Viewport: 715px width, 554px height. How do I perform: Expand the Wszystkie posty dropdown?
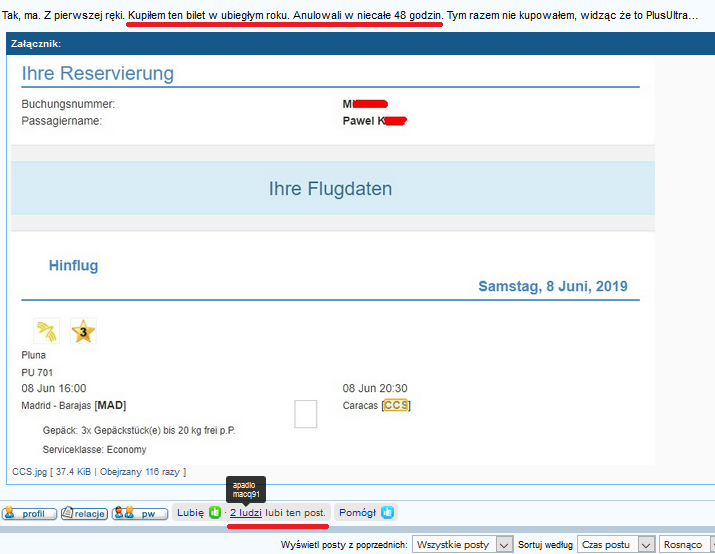[463, 544]
